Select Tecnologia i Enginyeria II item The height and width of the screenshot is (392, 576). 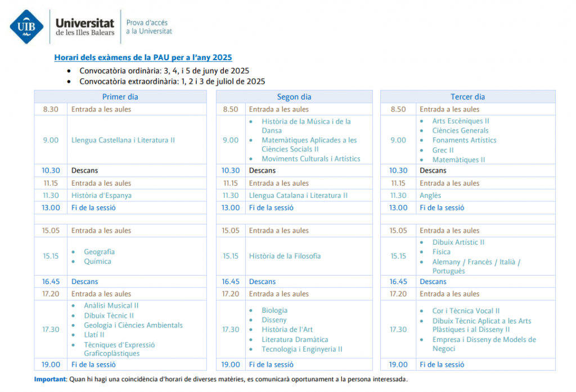tap(301, 349)
